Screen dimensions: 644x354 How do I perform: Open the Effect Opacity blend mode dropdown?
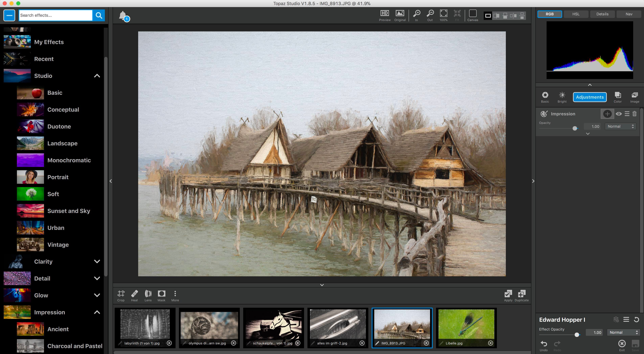624,332
